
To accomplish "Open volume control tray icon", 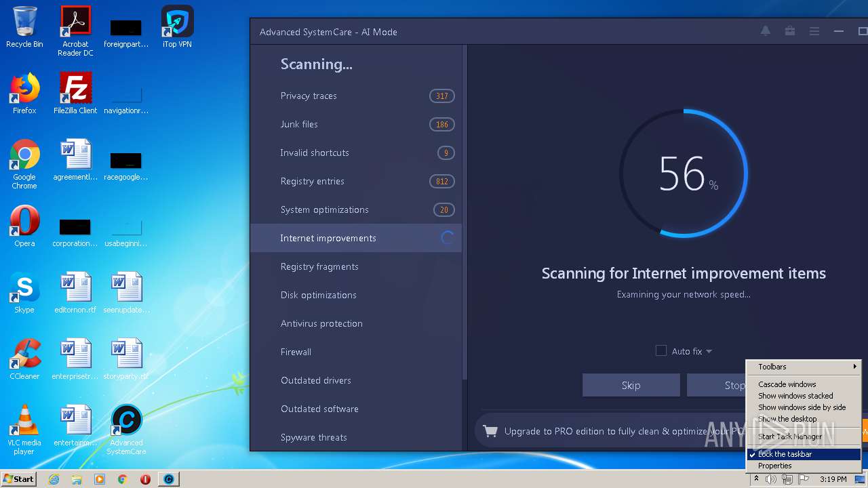I will tap(771, 479).
